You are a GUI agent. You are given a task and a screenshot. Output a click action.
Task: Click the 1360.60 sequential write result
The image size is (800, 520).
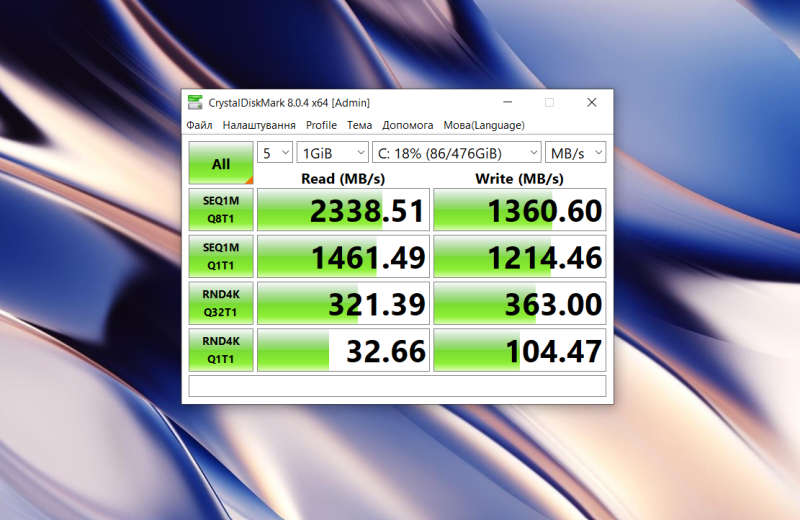click(x=519, y=210)
